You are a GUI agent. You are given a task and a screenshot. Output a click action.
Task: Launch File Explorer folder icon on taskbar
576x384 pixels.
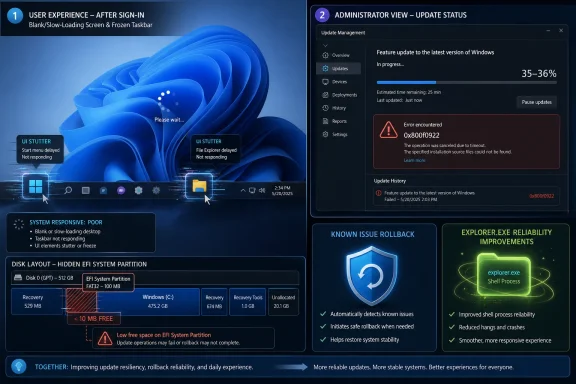point(199,186)
